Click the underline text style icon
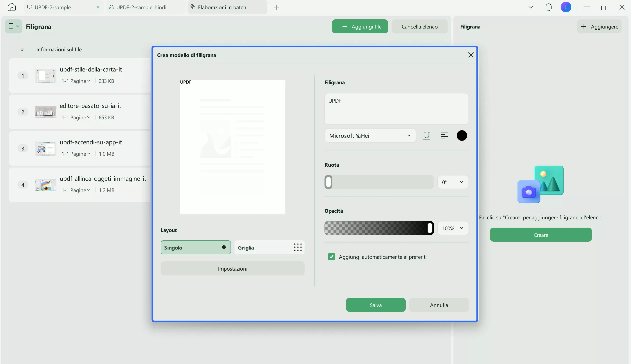The height and width of the screenshot is (364, 631). (427, 136)
